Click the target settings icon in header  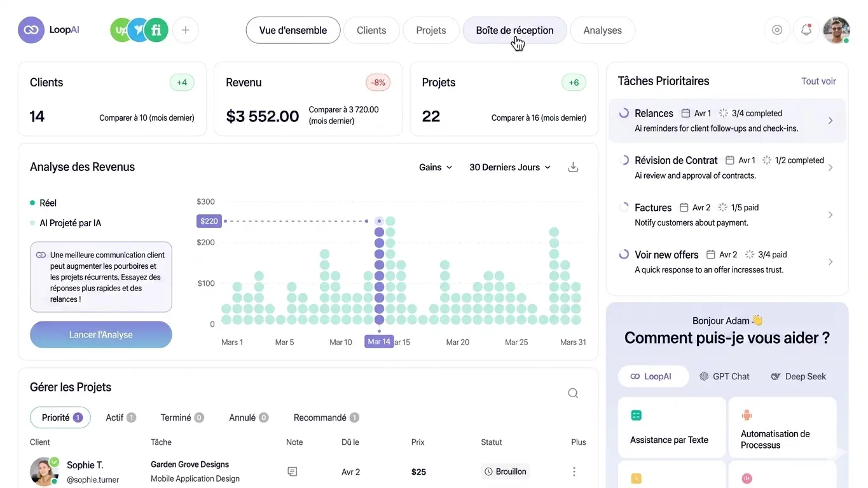pos(777,30)
